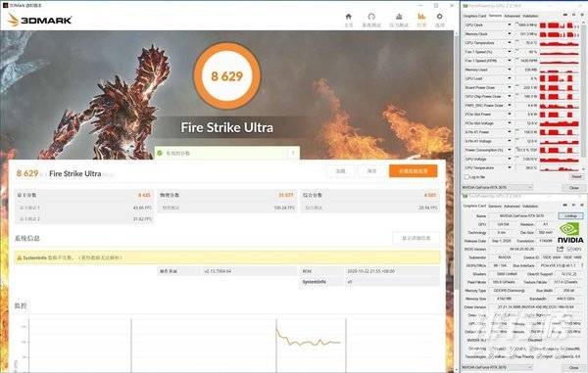Enable the Log to file checkbox
This screenshot has width=588, height=373.
466,177
